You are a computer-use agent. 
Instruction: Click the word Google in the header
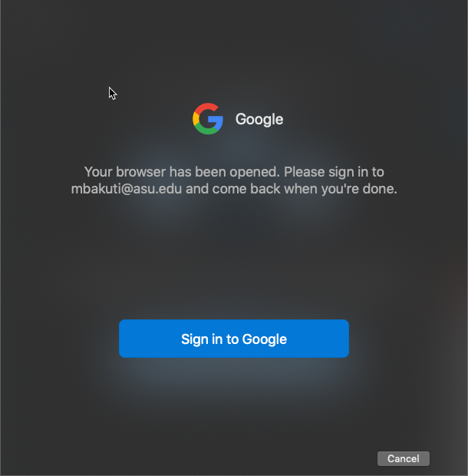click(x=259, y=119)
